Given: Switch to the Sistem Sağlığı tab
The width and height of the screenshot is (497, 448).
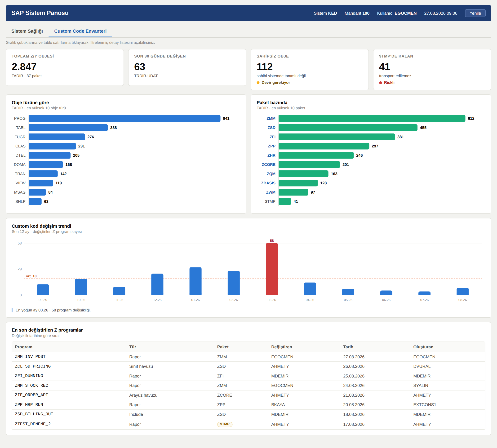Looking at the screenshot, I should (x=27, y=31).
